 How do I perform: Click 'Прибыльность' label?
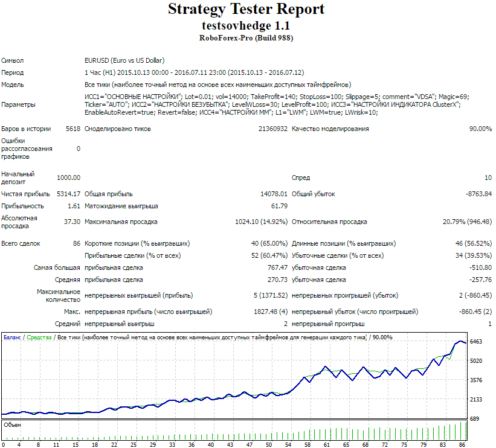tap(22, 206)
